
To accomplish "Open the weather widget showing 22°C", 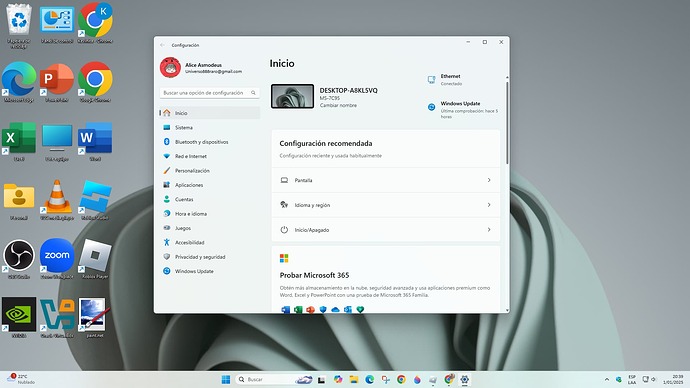I will coord(21,379).
